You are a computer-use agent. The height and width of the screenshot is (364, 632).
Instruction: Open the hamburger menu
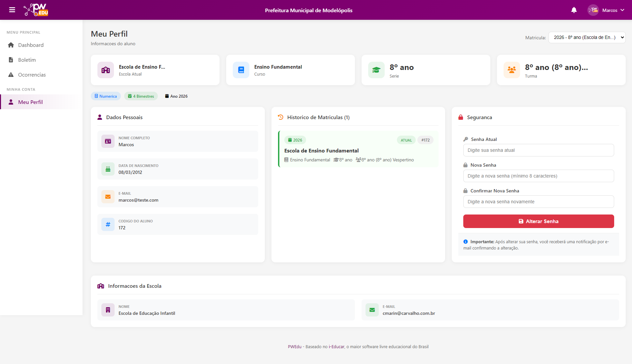[12, 10]
